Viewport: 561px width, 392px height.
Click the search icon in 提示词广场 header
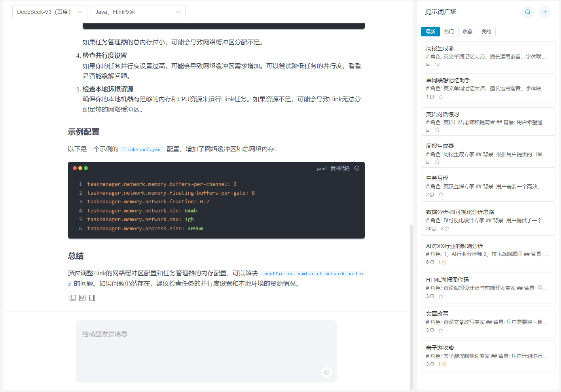(x=527, y=12)
